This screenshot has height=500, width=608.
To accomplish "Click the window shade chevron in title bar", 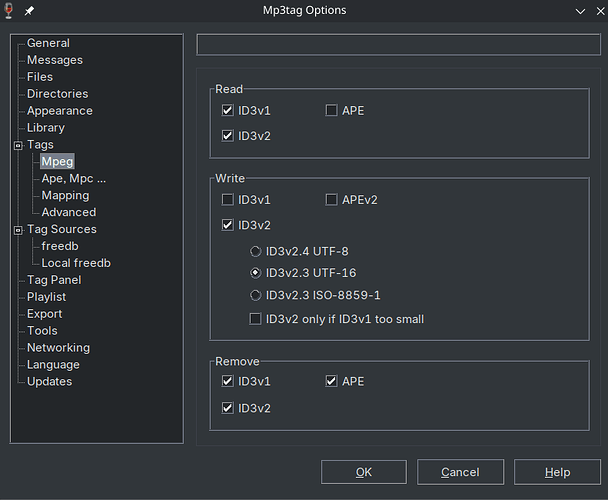I will tap(580, 11).
